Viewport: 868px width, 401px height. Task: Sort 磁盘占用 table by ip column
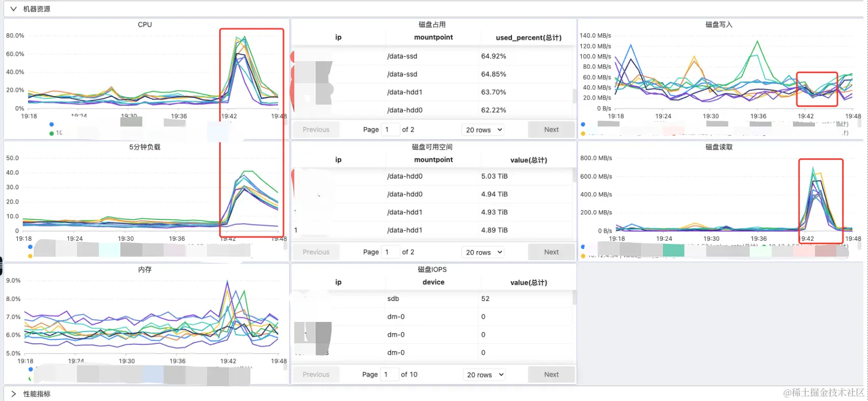(338, 37)
